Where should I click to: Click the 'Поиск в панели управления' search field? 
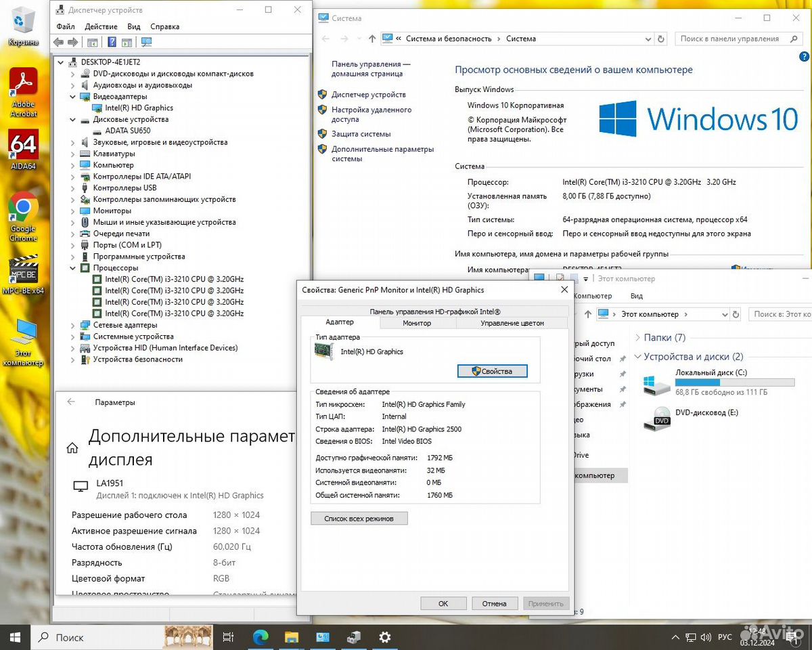click(x=738, y=39)
